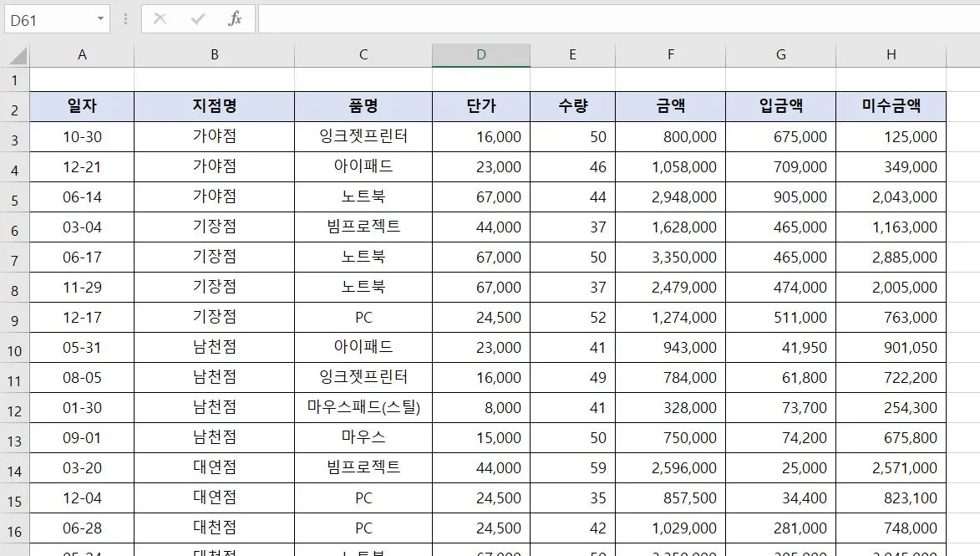Click the Select All corner triangle
This screenshot has width=980, height=556.
pos(18,56)
